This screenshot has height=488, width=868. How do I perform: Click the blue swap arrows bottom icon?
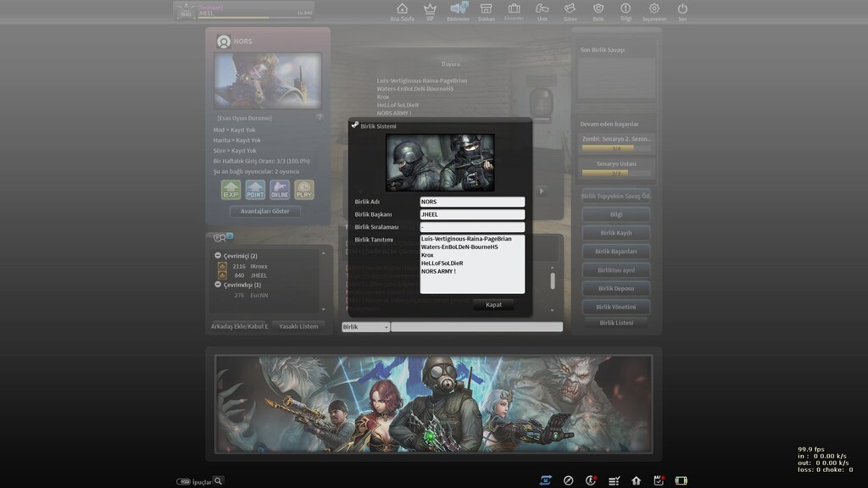pyautogui.click(x=545, y=480)
